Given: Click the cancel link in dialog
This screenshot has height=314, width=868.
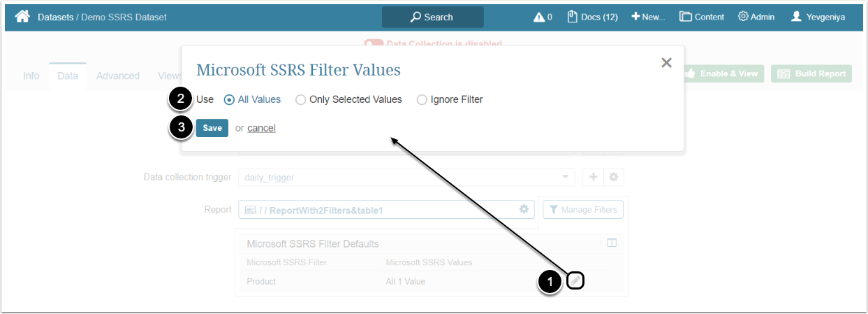Looking at the screenshot, I should click(261, 128).
